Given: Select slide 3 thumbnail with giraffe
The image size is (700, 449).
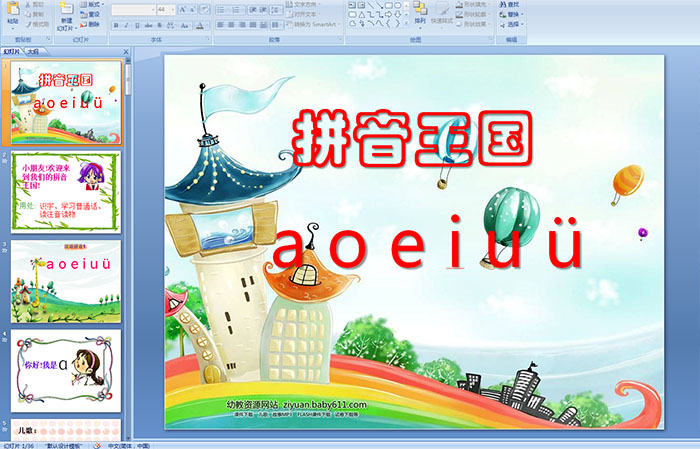Looking at the screenshot, I should pyautogui.click(x=66, y=280).
